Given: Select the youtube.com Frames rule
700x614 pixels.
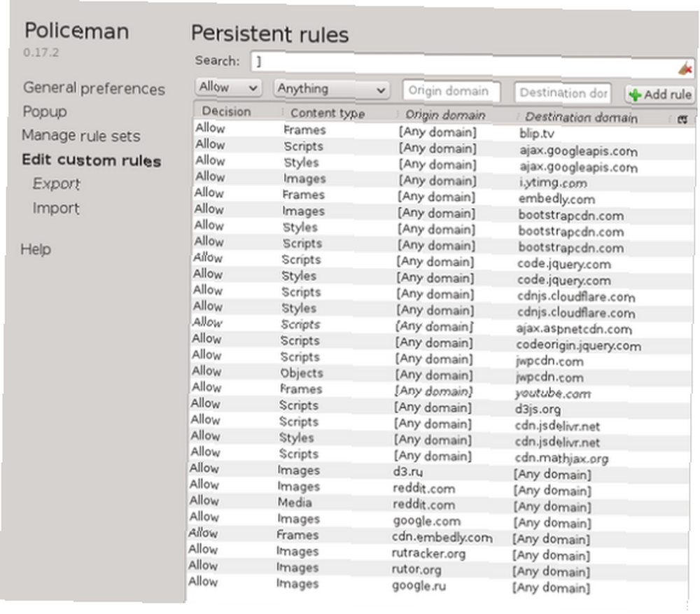Looking at the screenshot, I should 440,390.
